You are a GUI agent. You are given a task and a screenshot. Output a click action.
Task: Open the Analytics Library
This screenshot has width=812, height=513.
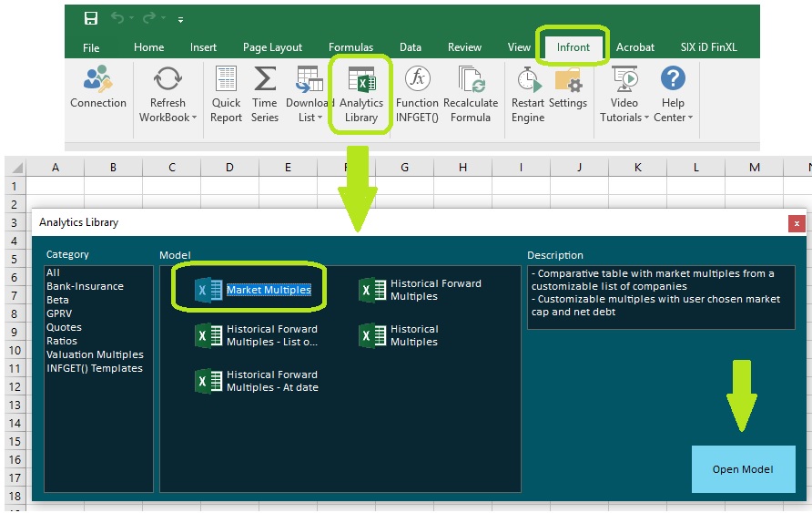pos(361,93)
